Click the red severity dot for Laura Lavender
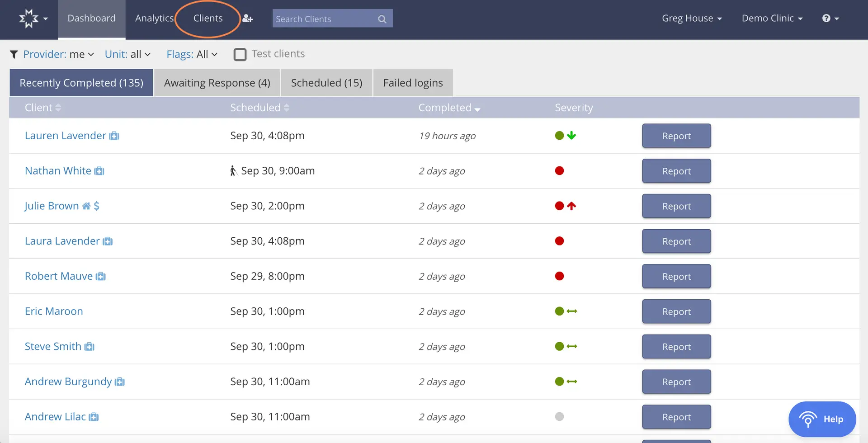 (x=560, y=241)
